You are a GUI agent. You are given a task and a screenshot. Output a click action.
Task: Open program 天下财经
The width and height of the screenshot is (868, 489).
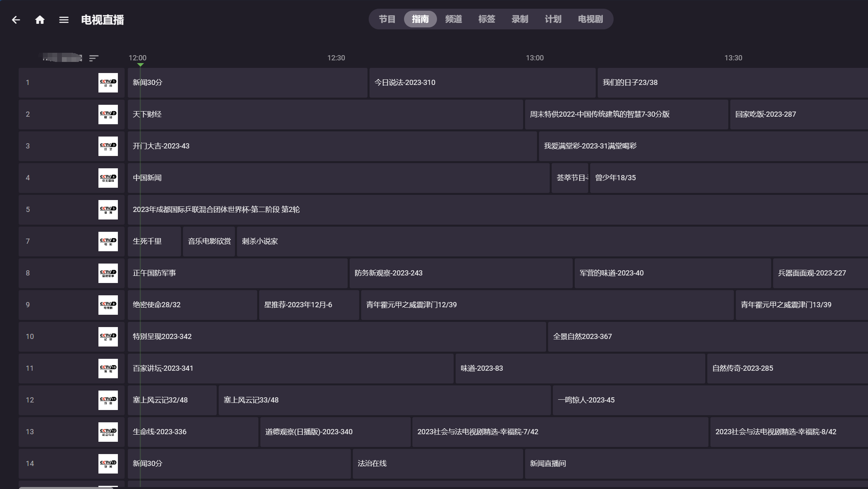click(325, 114)
